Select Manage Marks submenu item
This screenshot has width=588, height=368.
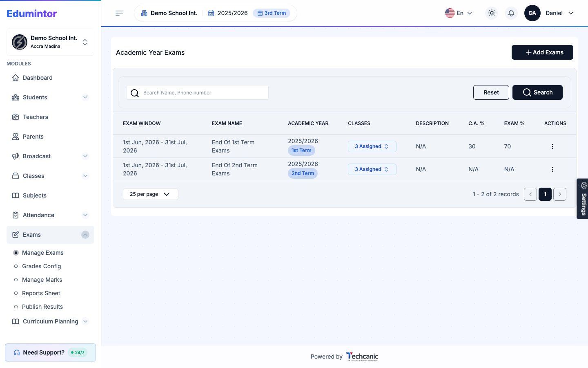pos(42,280)
